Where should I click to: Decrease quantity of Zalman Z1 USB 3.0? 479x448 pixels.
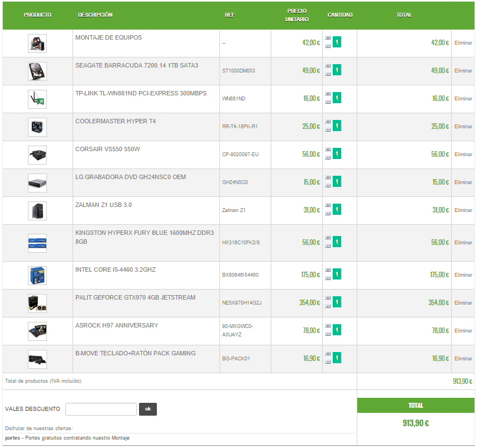click(328, 214)
